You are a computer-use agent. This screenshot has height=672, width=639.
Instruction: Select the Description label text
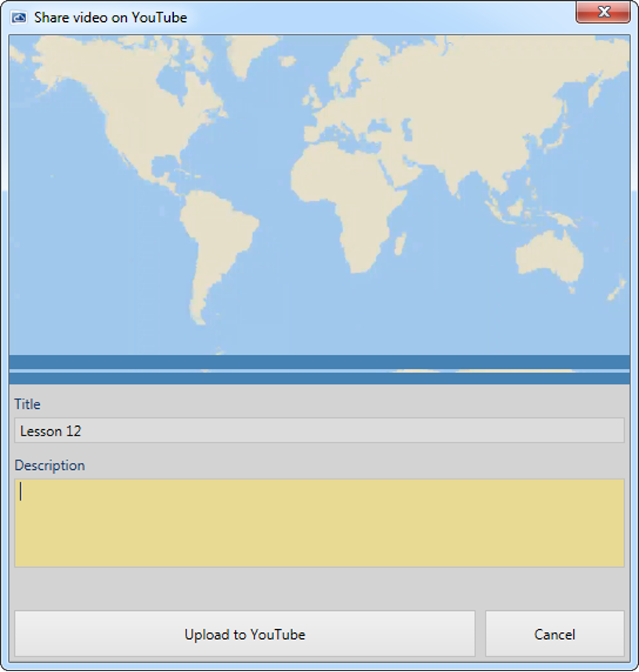49,465
